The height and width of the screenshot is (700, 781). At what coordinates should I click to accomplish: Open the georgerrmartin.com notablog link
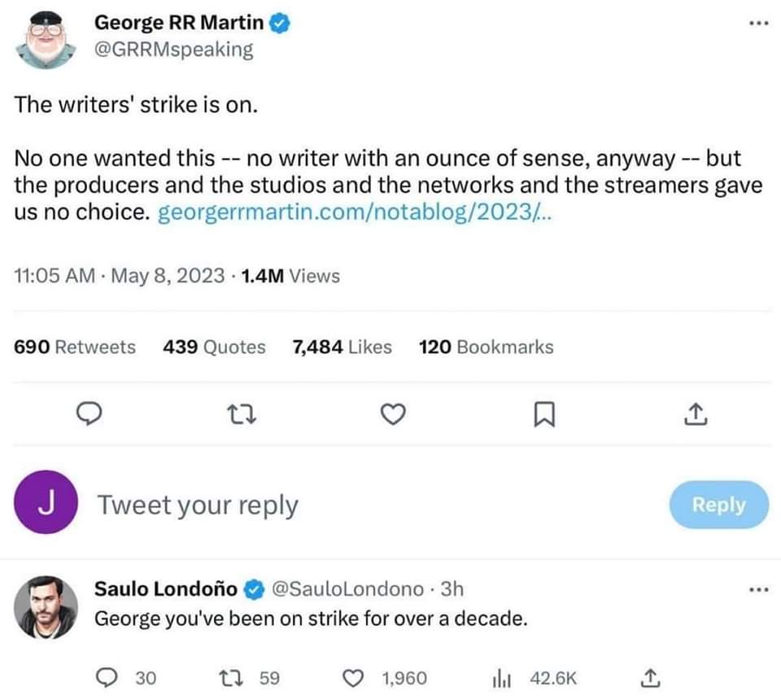[355, 214]
